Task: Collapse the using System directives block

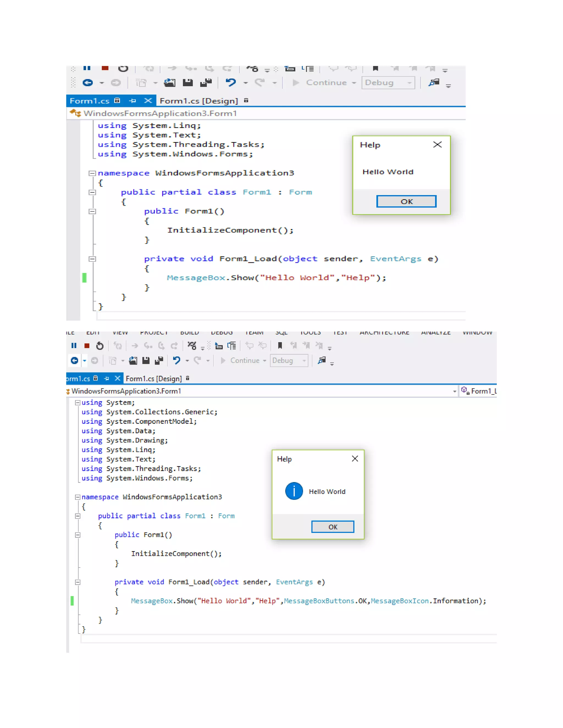Action: pyautogui.click(x=77, y=402)
